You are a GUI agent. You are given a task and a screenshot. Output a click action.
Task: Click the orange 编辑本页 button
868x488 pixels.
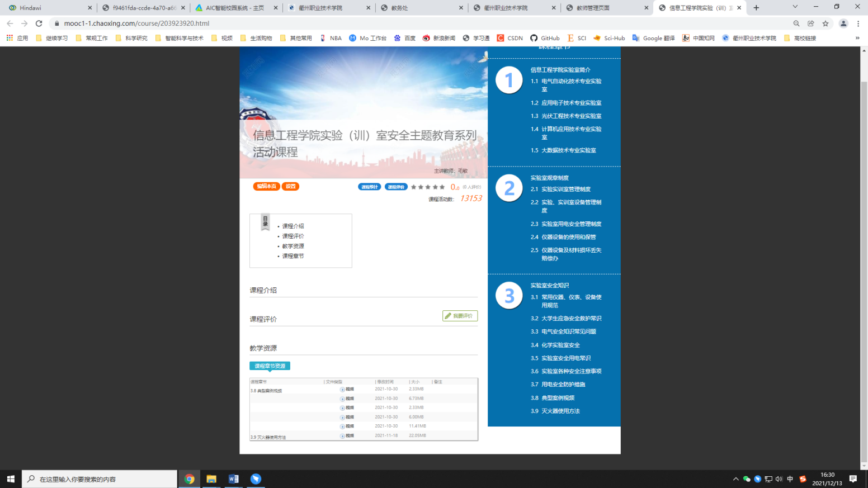(x=266, y=186)
